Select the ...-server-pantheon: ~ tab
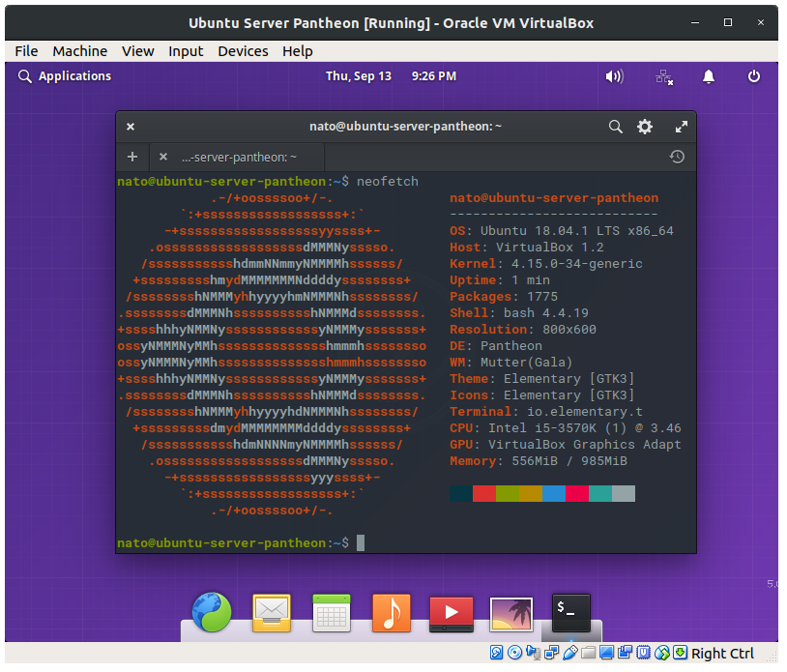787x672 pixels. (239, 157)
